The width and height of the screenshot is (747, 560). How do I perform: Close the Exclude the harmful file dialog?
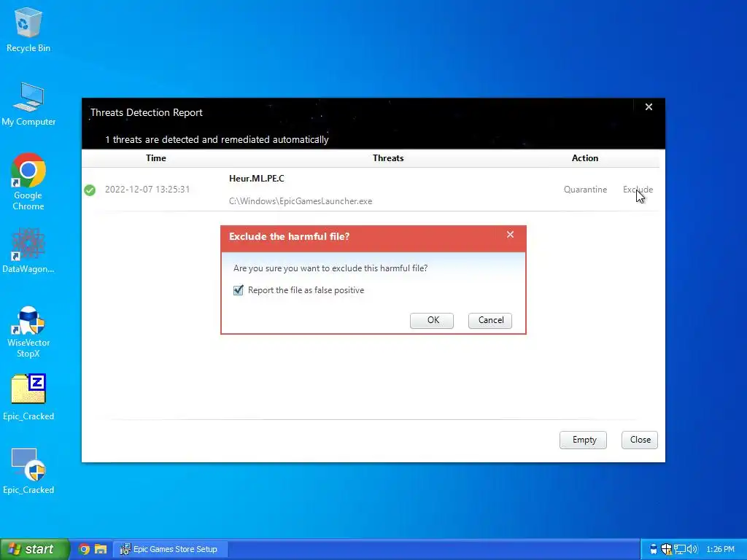tap(510, 234)
